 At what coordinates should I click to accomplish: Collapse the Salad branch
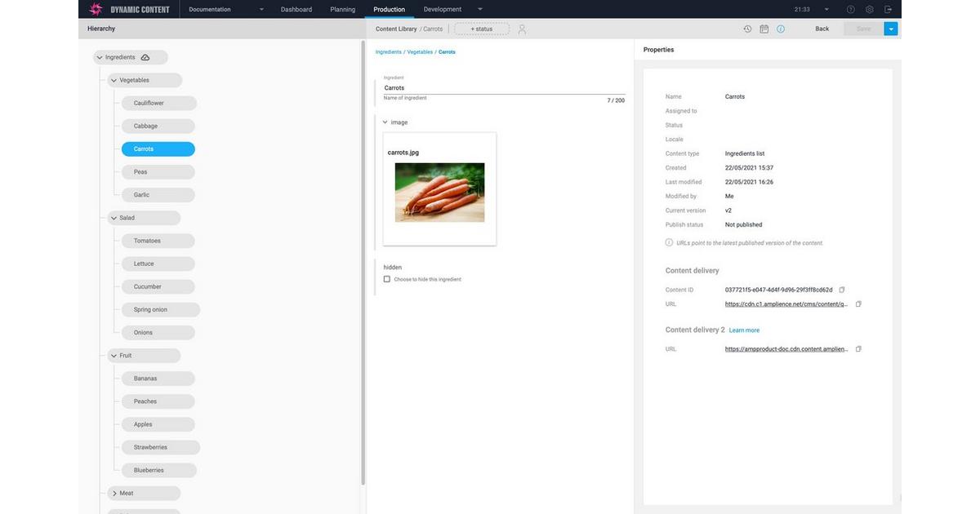[114, 218]
